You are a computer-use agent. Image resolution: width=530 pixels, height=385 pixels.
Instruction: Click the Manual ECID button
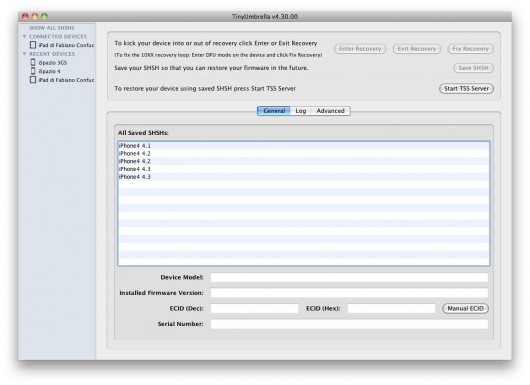(465, 308)
